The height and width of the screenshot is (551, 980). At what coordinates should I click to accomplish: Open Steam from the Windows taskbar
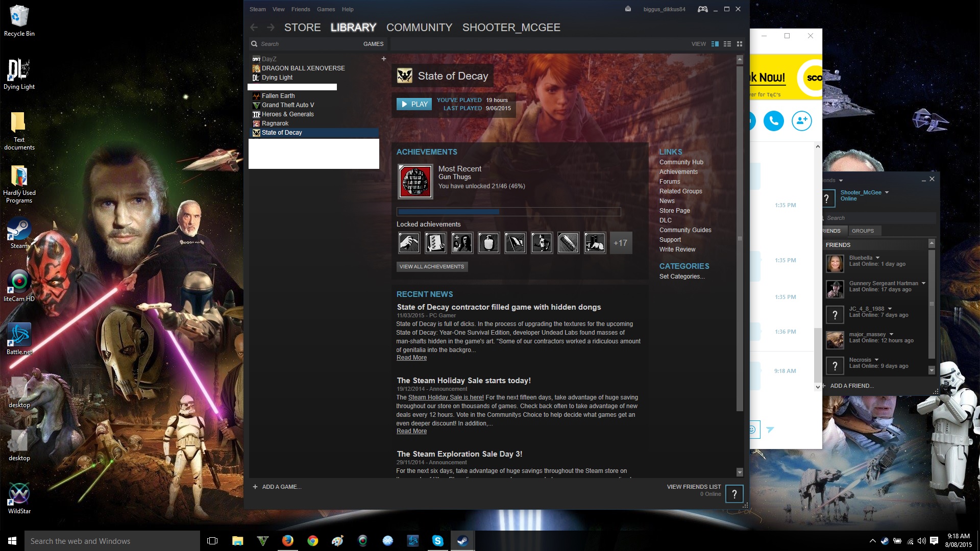(462, 541)
